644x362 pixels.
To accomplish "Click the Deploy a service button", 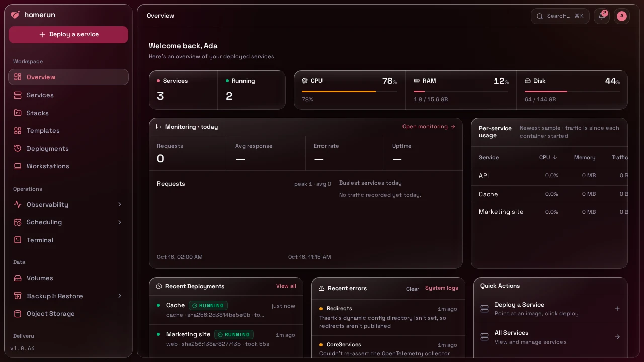I will click(68, 35).
